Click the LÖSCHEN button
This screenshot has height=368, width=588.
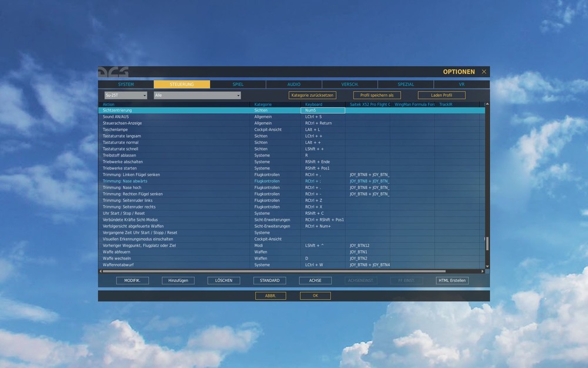point(224,280)
